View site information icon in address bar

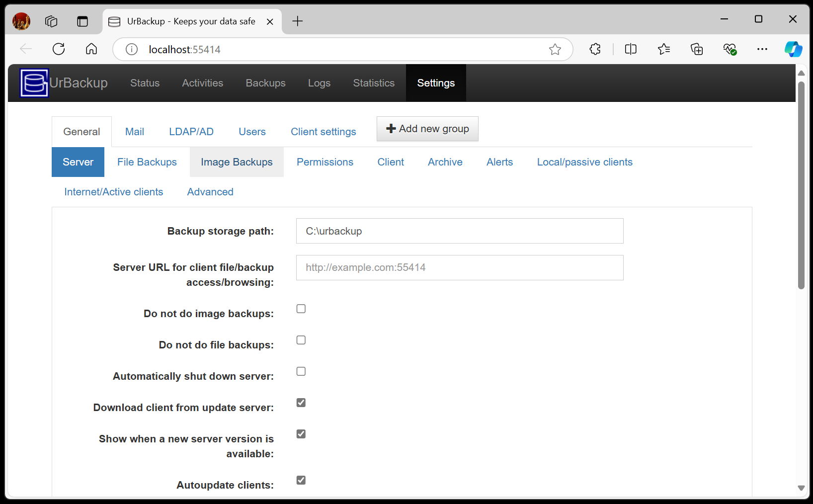pos(132,49)
